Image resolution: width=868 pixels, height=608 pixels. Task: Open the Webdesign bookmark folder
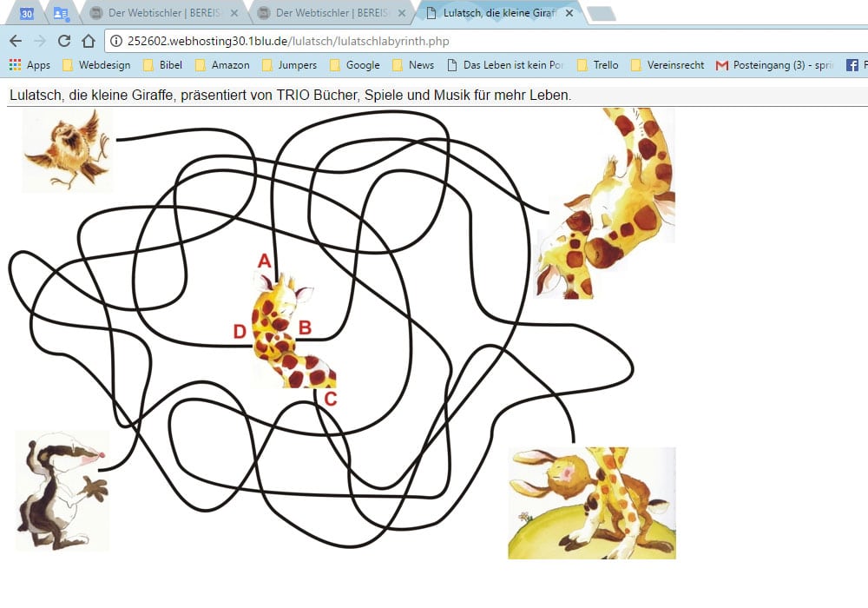coord(96,65)
